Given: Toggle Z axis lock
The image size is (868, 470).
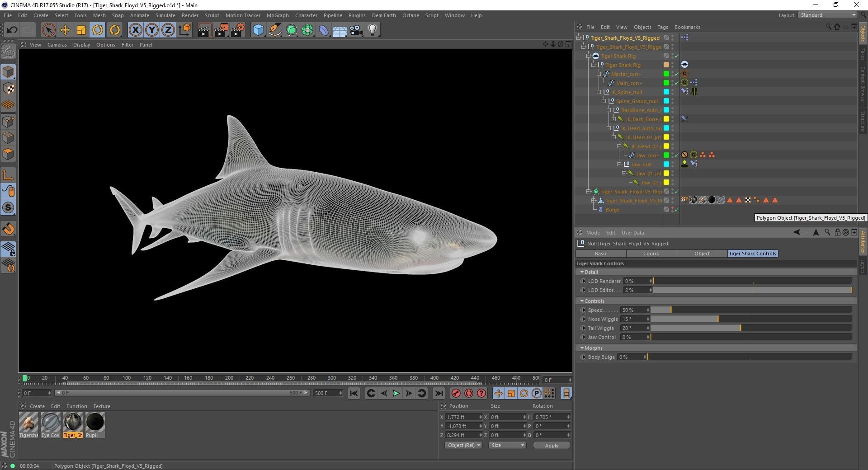Looking at the screenshot, I should click(x=168, y=30).
